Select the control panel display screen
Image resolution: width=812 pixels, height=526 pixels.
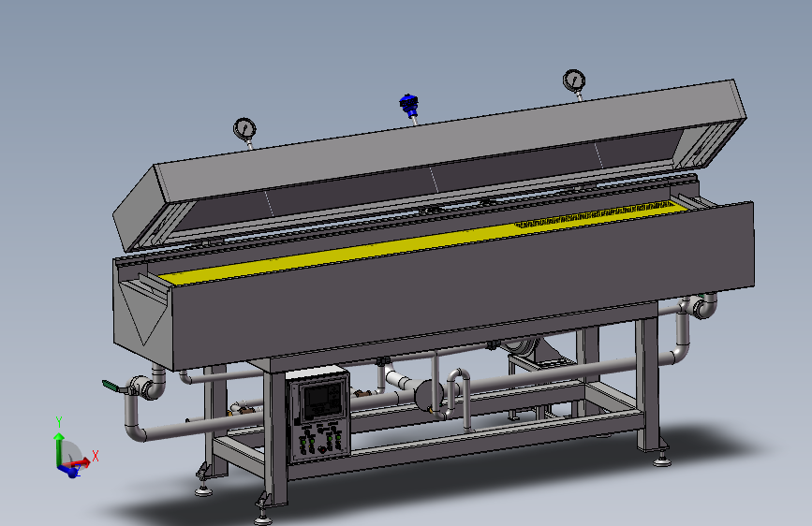click(x=321, y=401)
